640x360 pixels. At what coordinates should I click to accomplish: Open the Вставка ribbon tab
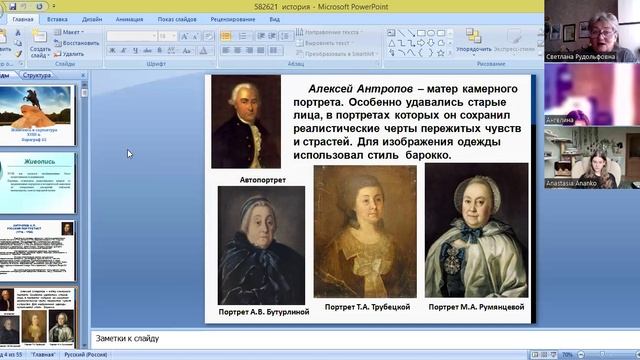[57, 19]
